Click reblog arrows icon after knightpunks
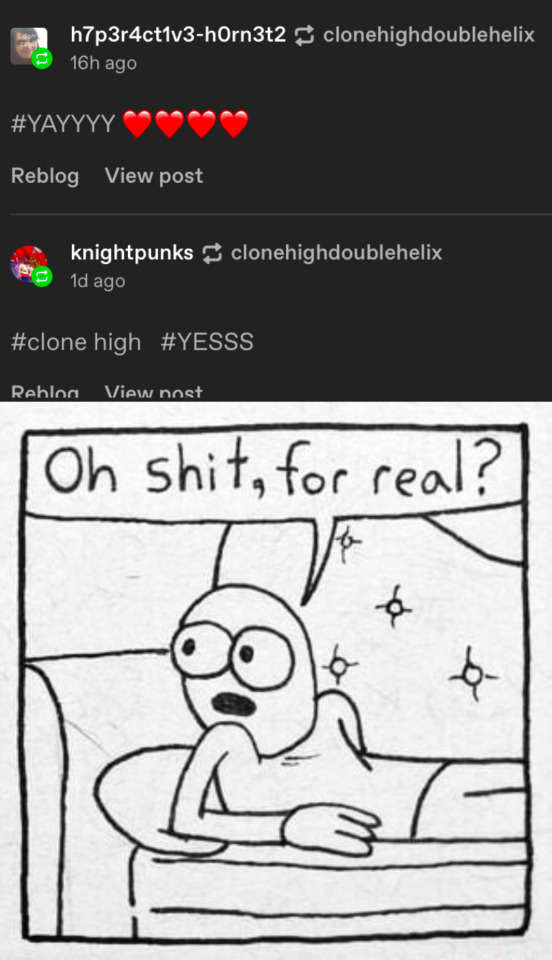Image resolution: width=552 pixels, height=960 pixels. coord(212,253)
